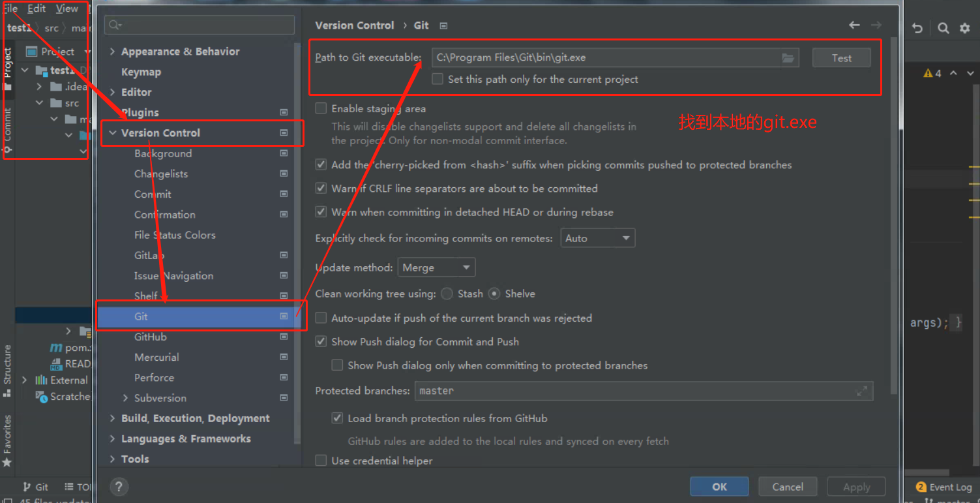This screenshot has width=980, height=503.
Task: Click next highlighted error down arrow
Action: [970, 74]
